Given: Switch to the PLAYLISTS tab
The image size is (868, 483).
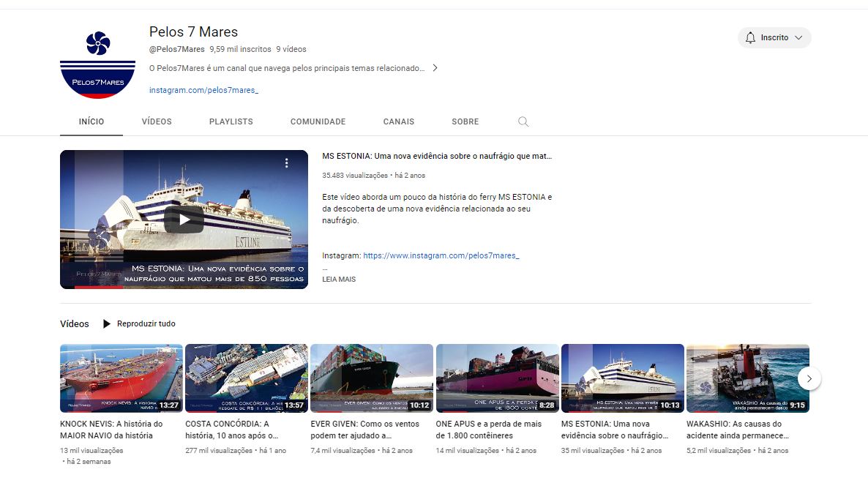Looking at the screenshot, I should coord(231,121).
